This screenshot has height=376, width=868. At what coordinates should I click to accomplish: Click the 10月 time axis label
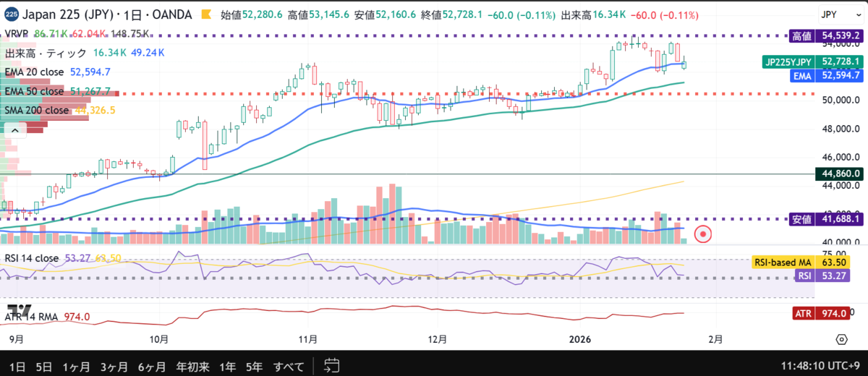158,339
